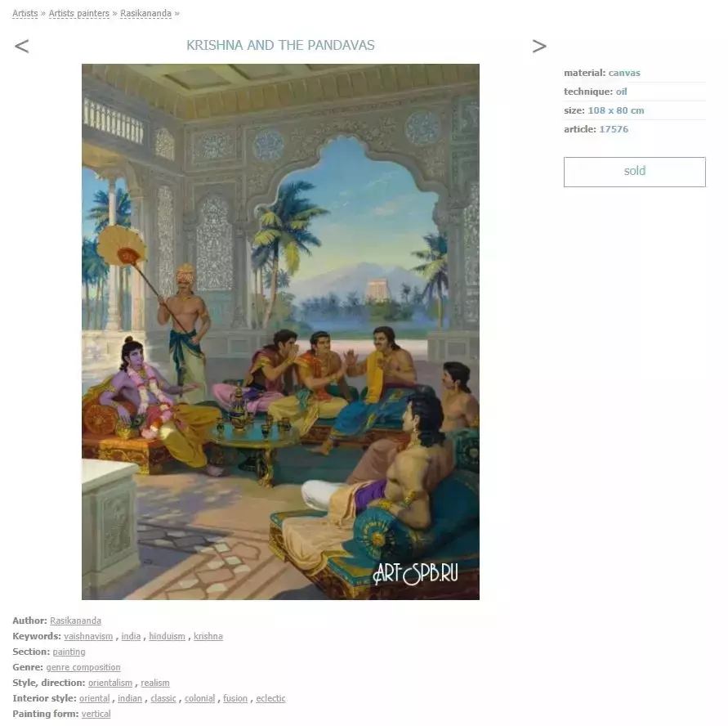Open the Artists breadcrumb link

25,13
